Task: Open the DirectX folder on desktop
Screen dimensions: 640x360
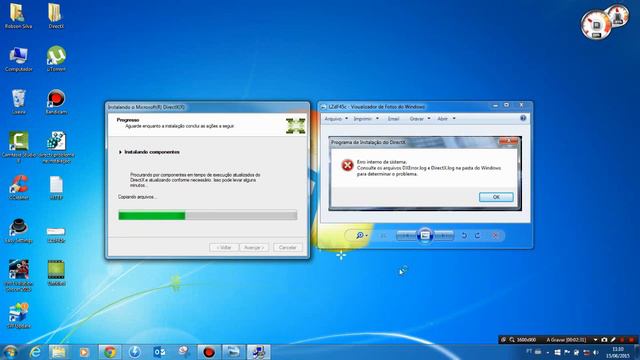Action: [x=56, y=15]
